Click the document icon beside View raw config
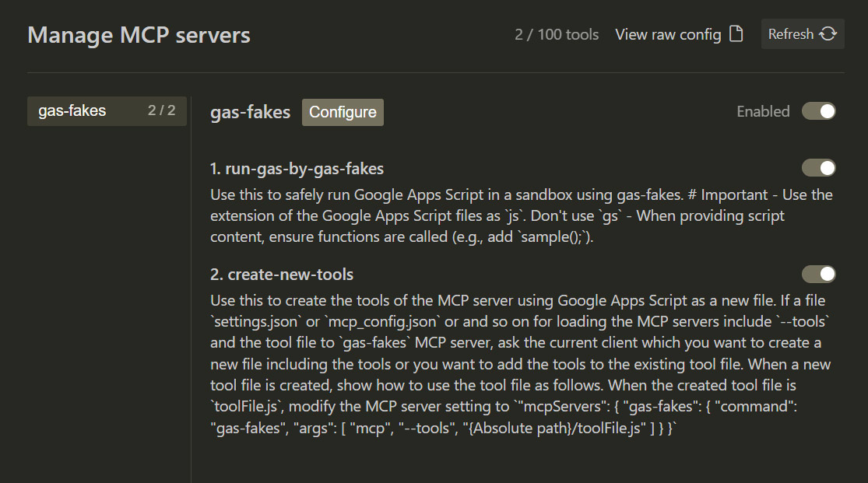This screenshot has height=483, width=868. point(736,34)
